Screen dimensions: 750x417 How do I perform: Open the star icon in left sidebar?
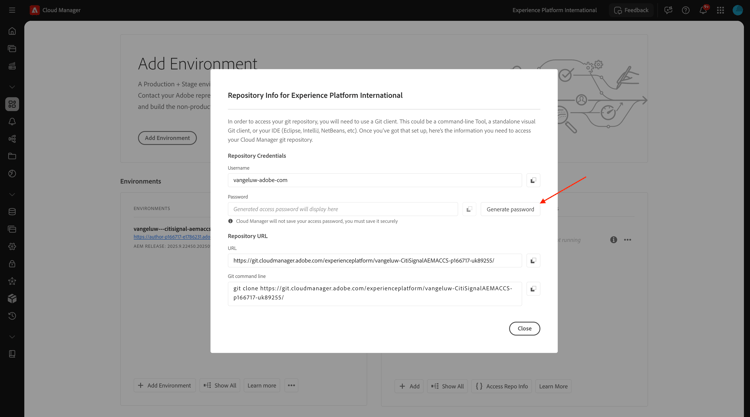click(12, 281)
